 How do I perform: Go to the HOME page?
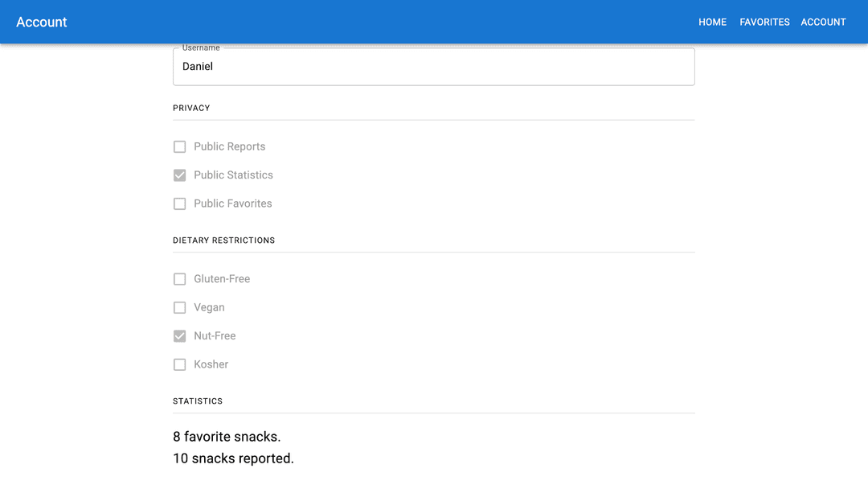point(712,23)
